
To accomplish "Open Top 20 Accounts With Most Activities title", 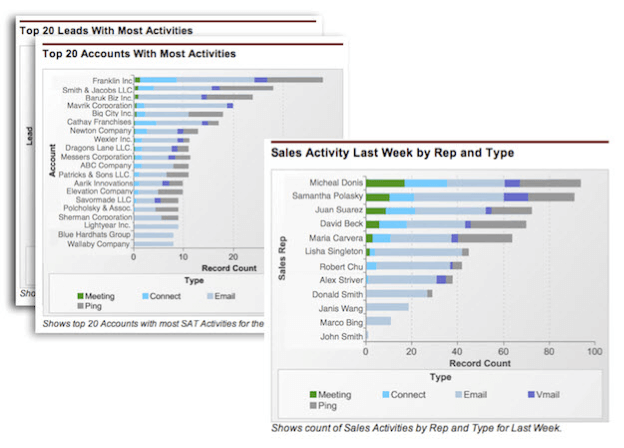I will (x=139, y=53).
